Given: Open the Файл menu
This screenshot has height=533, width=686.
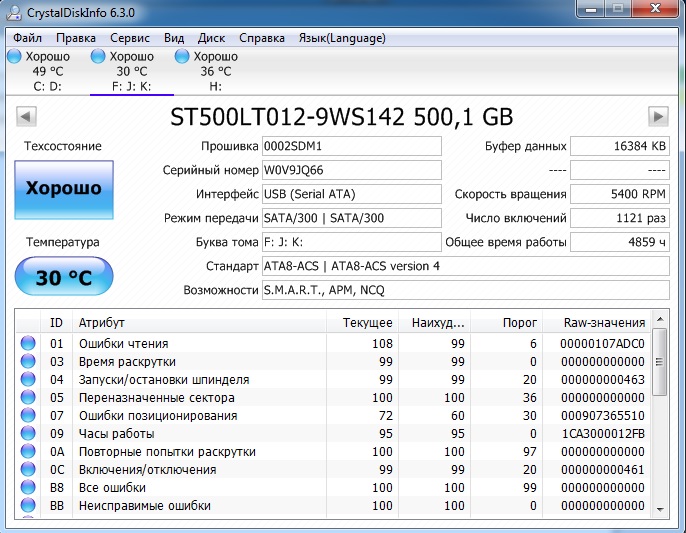Looking at the screenshot, I should 27,39.
